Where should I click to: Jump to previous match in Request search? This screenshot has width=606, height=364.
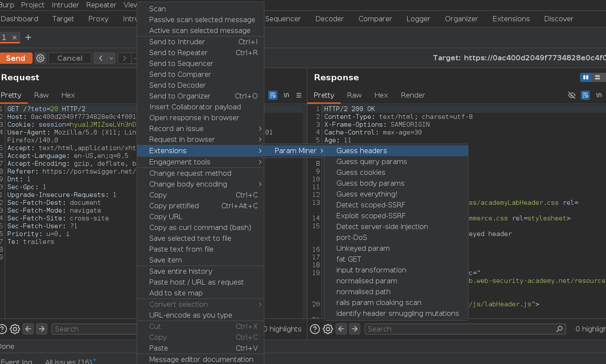[x=28, y=329]
